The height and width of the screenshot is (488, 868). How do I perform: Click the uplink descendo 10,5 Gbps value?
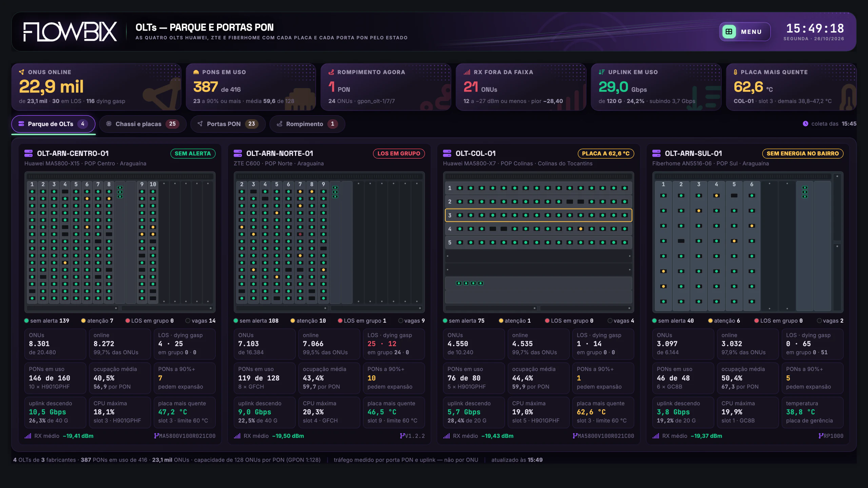tap(47, 412)
